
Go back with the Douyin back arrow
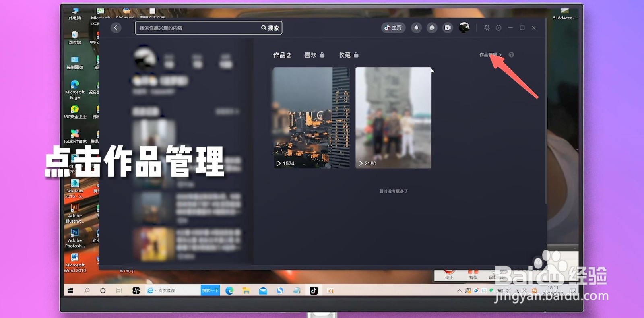[x=116, y=28]
